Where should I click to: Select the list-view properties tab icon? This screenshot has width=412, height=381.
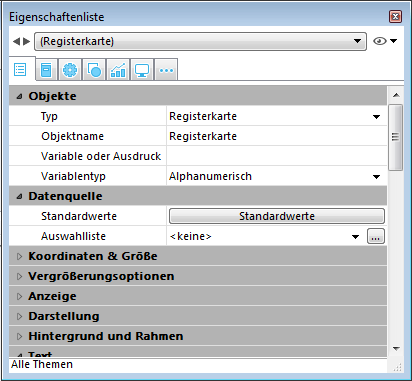[20, 70]
